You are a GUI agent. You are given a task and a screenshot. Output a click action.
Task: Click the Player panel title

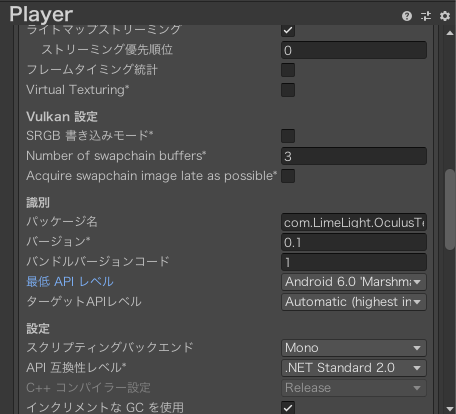[x=41, y=15]
